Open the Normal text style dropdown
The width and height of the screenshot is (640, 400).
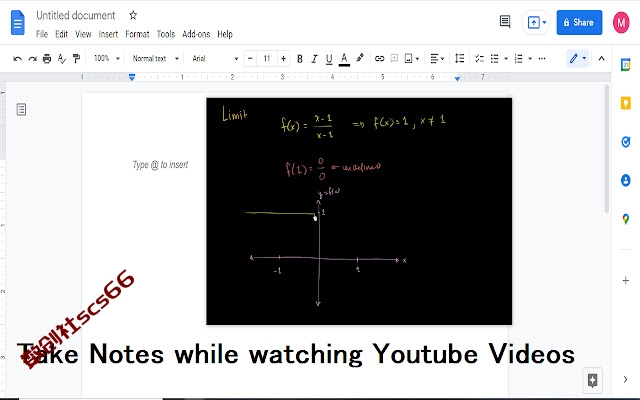coord(155,59)
